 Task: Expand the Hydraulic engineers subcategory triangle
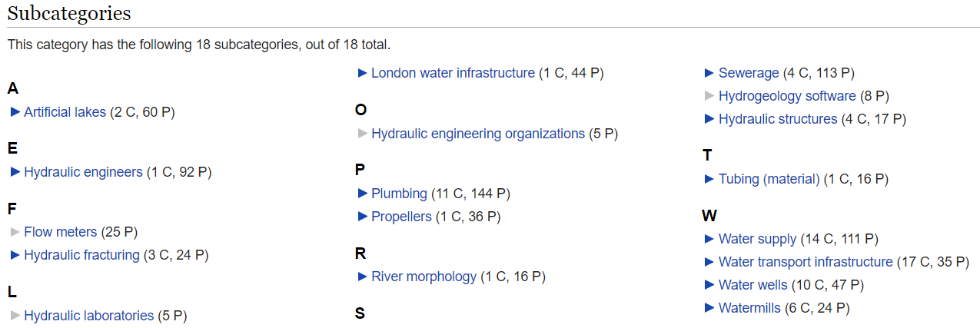pos(15,172)
